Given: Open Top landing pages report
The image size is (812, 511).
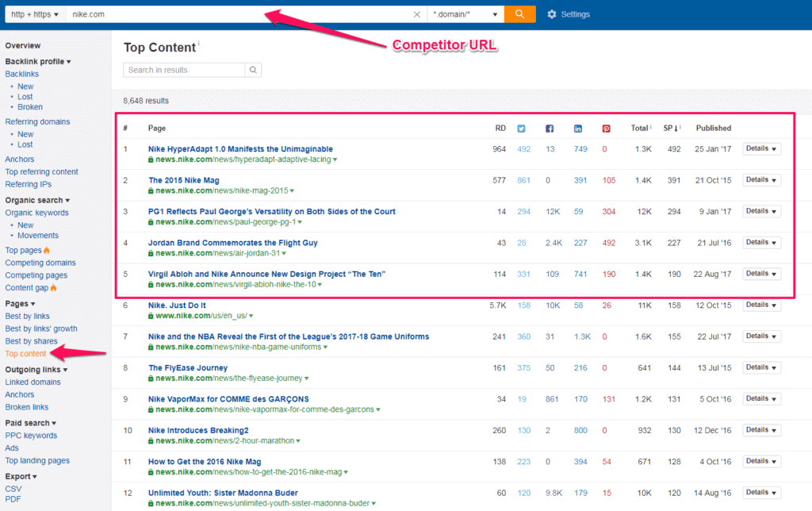Looking at the screenshot, I should (37, 460).
